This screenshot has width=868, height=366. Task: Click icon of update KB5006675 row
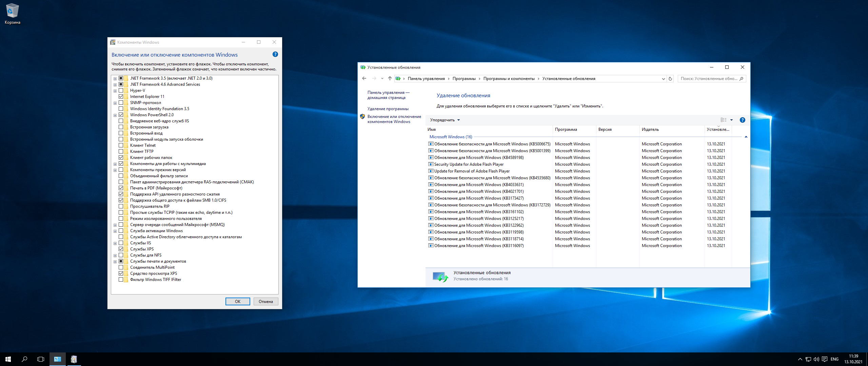pos(431,144)
